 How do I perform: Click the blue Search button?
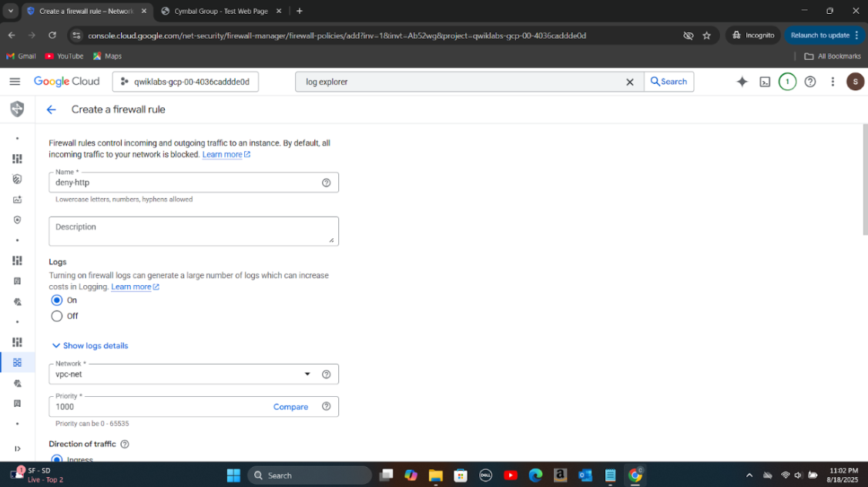pos(669,82)
